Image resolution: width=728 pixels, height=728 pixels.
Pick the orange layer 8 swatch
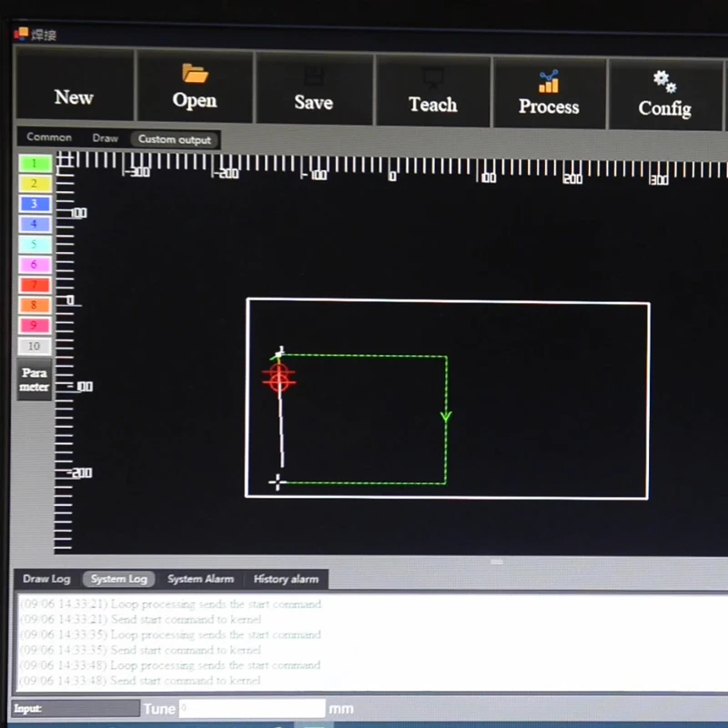point(35,306)
